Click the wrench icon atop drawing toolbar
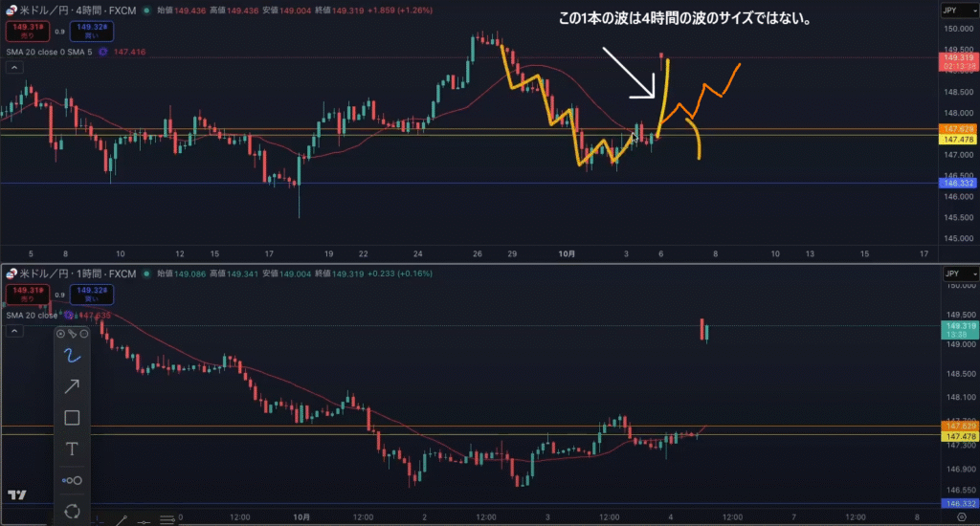 pyautogui.click(x=72, y=334)
